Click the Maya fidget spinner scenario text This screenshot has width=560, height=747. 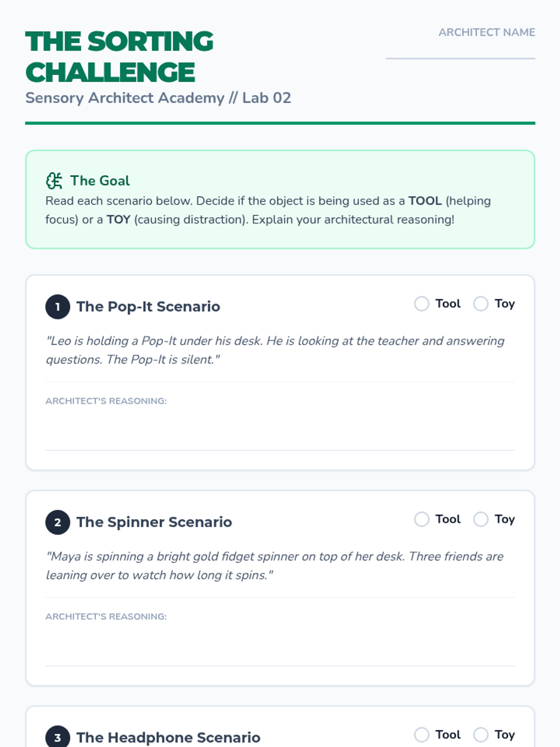click(x=274, y=566)
